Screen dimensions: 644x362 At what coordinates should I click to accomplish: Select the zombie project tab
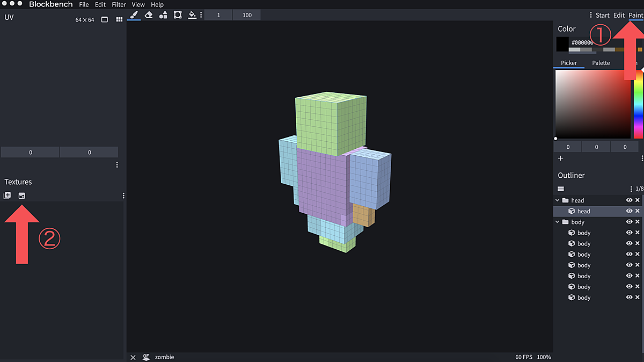tap(164, 357)
